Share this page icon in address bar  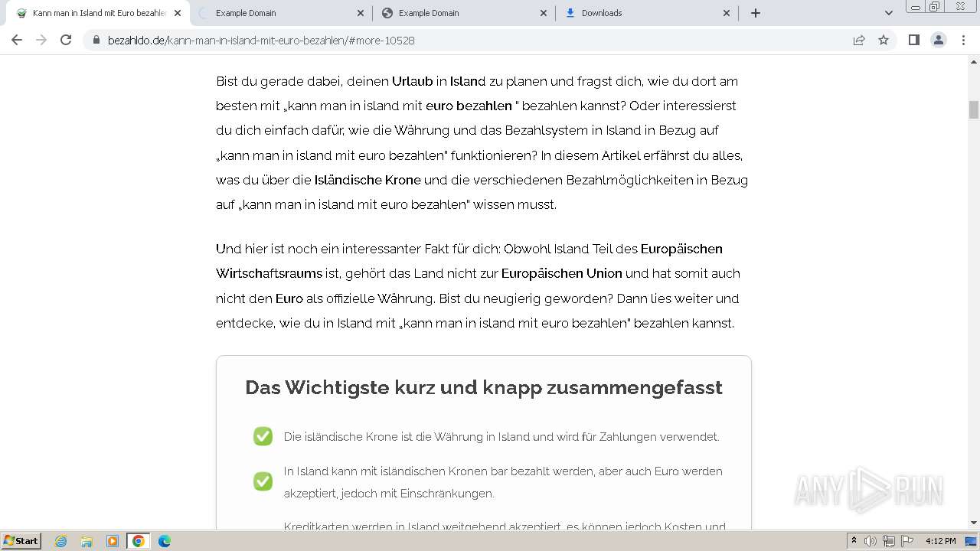(x=859, y=41)
